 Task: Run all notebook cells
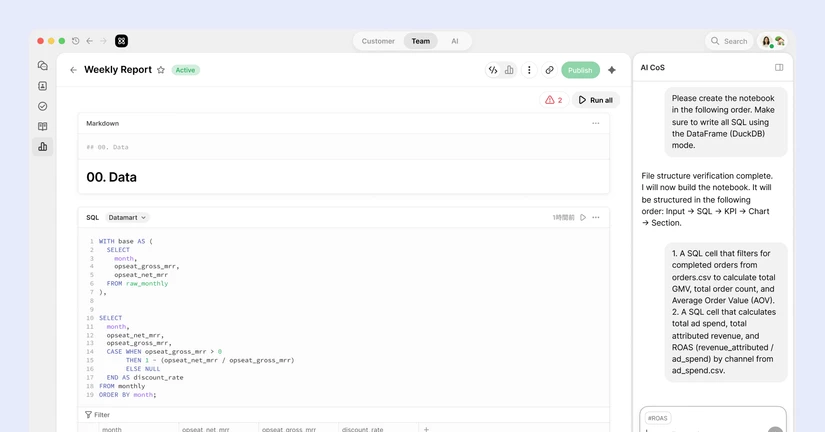pyautogui.click(x=596, y=100)
